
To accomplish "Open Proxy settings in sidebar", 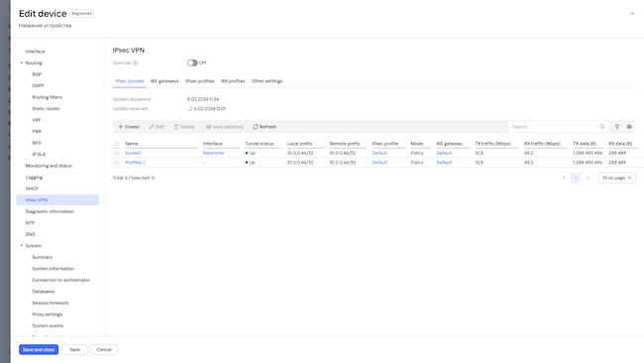I will tap(48, 314).
